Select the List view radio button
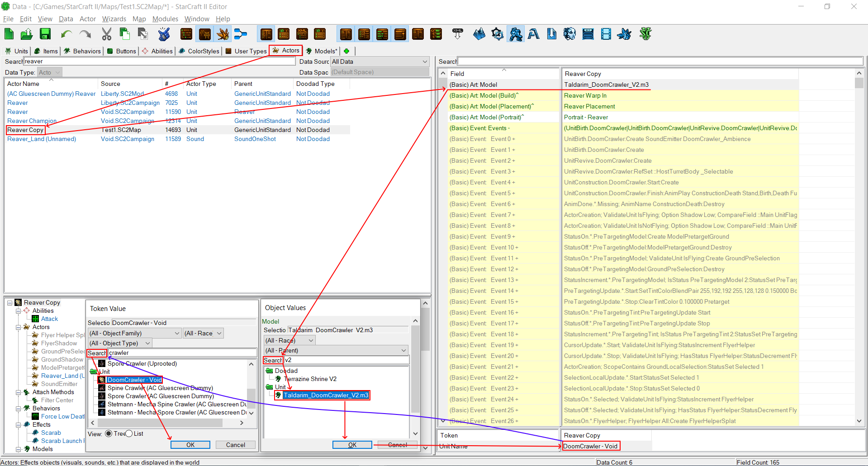Viewport: 868px width, 466px height. point(129,433)
